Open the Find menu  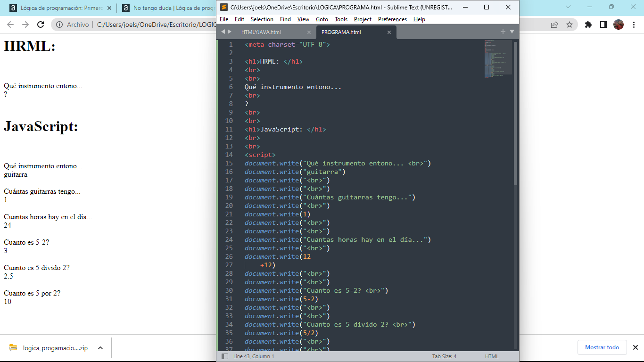(x=285, y=19)
